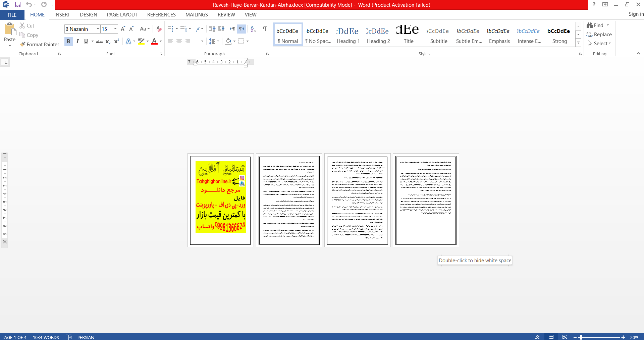
Task: Sort the selected paragraphs
Action: point(253,29)
